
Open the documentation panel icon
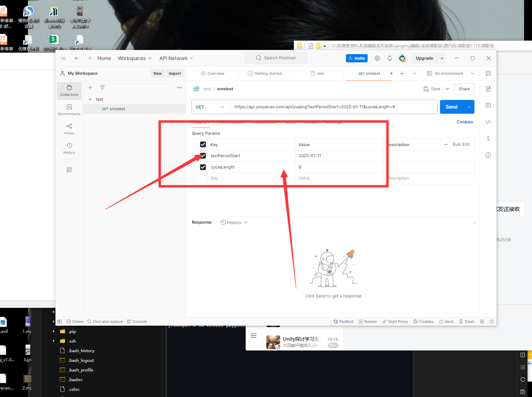pyautogui.click(x=488, y=89)
